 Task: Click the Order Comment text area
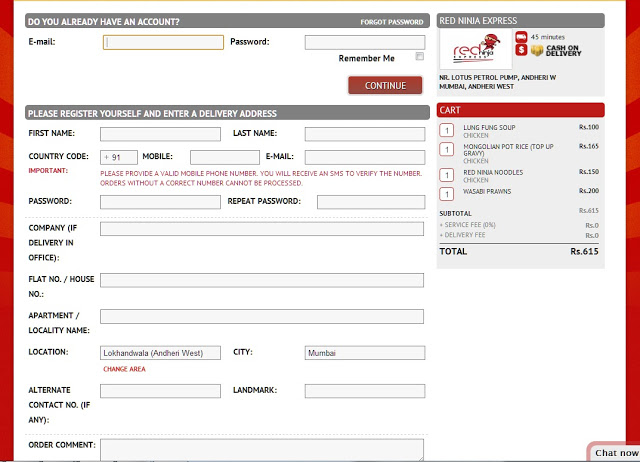tap(262, 450)
